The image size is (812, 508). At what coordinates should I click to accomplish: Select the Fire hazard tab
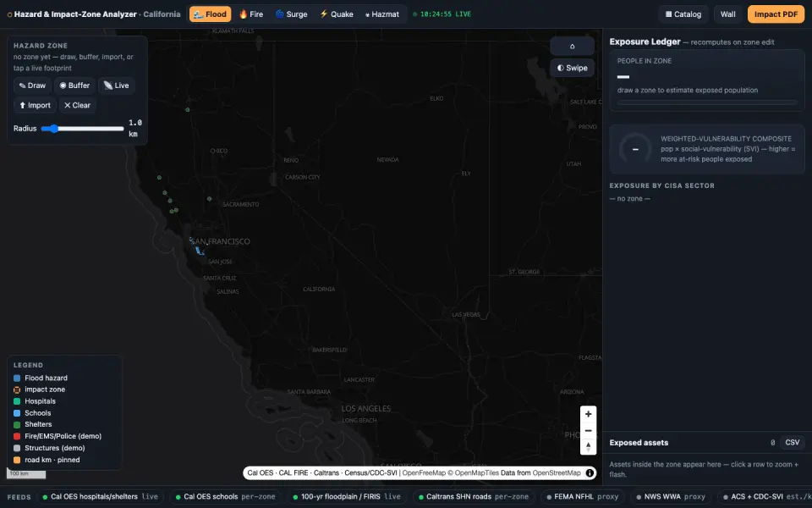point(251,14)
